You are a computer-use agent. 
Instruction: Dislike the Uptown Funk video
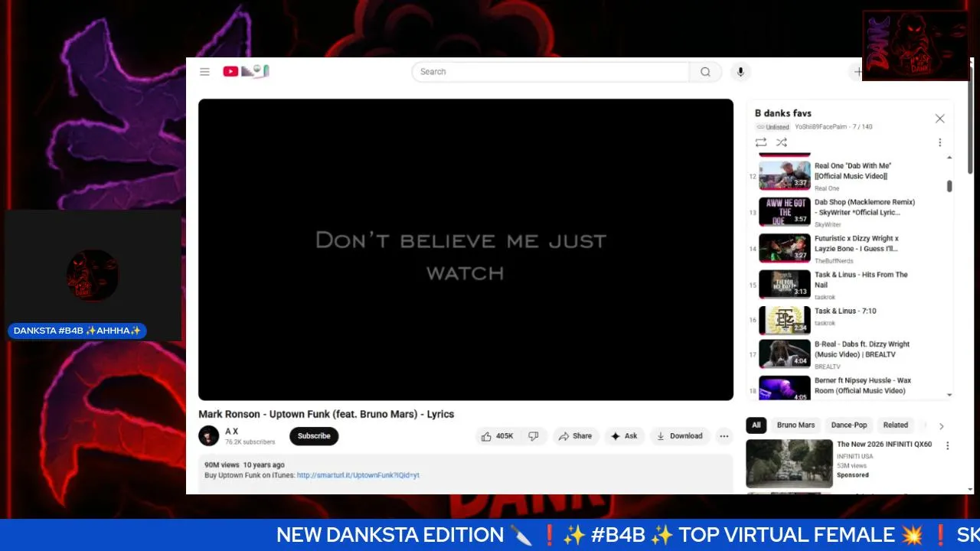[x=534, y=436]
